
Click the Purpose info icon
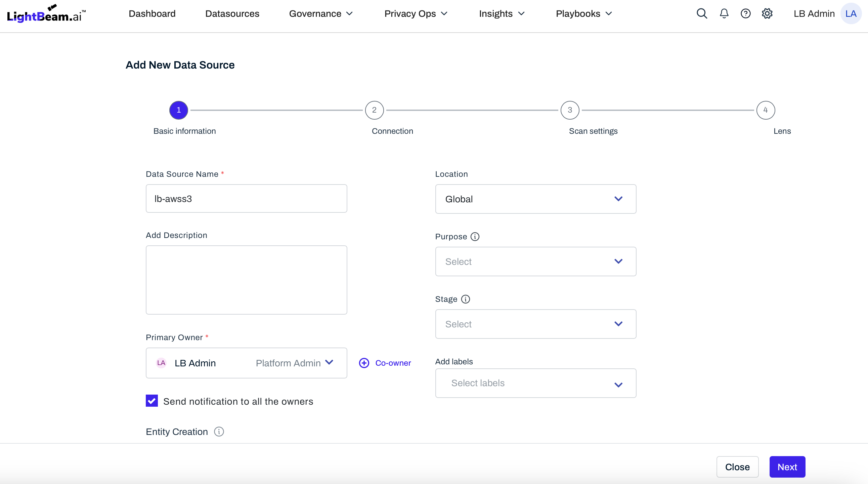click(475, 237)
